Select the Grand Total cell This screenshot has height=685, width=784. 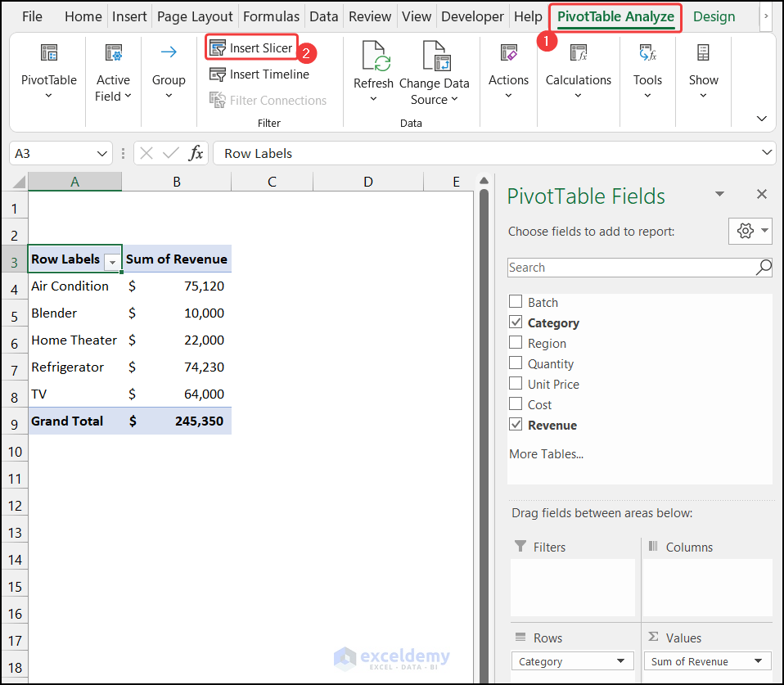(75, 421)
